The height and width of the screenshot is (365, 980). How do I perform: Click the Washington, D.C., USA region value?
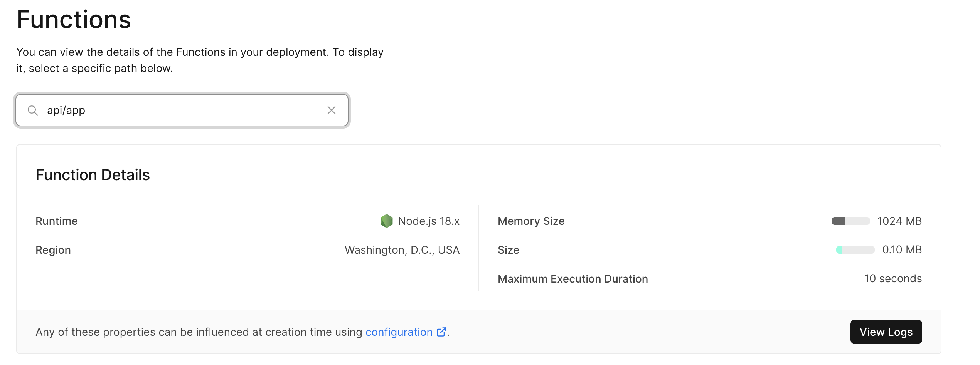tap(402, 250)
